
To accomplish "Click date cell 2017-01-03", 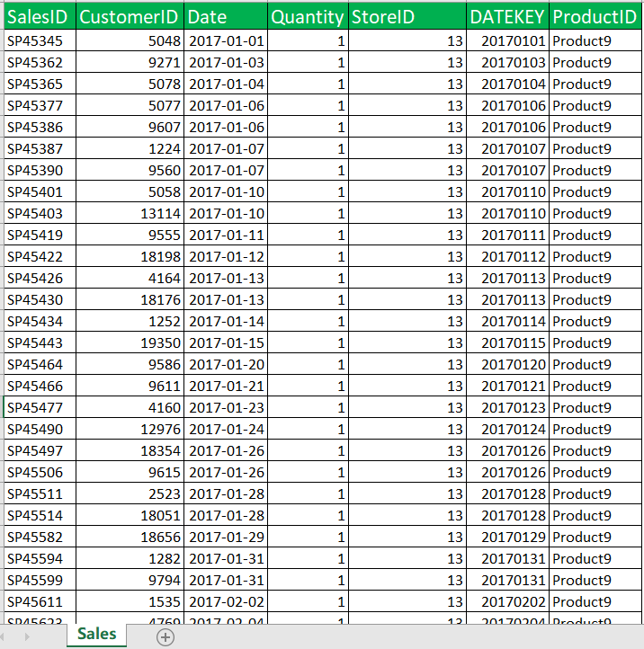I will pyautogui.click(x=226, y=62).
